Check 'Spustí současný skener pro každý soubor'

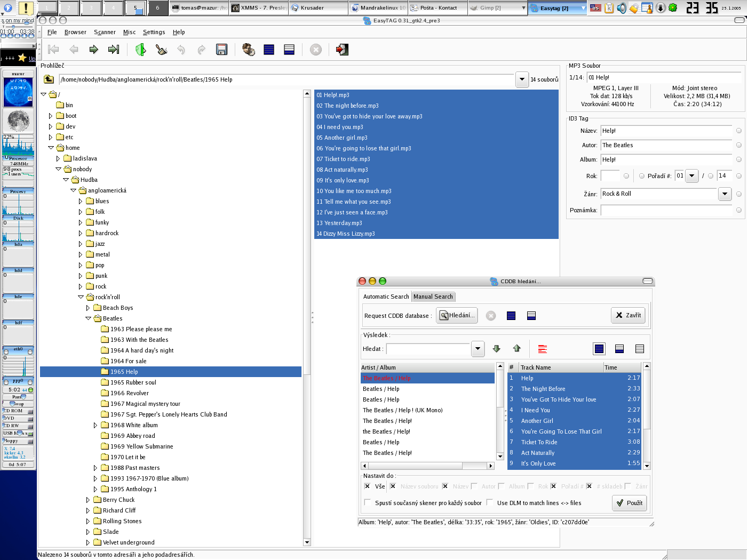tap(367, 502)
